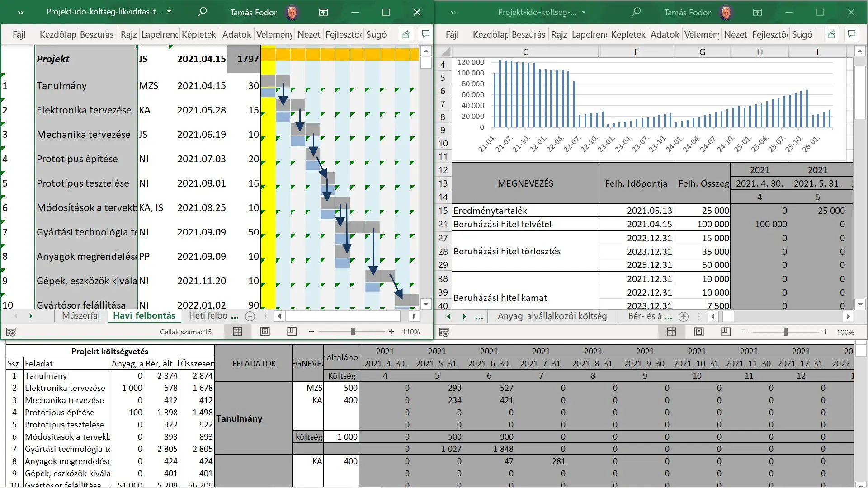Click the search magnifier in left Excel window
The image size is (868, 488).
(x=202, y=12)
